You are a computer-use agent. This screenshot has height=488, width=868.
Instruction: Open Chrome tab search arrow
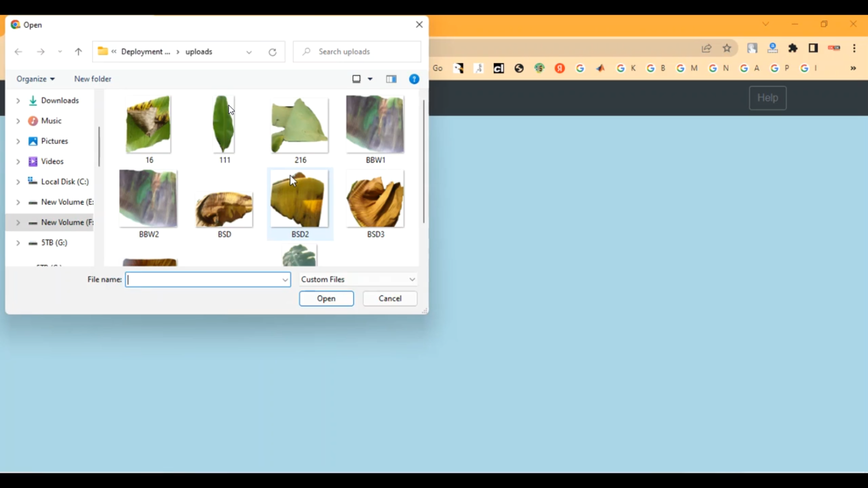pos(766,24)
